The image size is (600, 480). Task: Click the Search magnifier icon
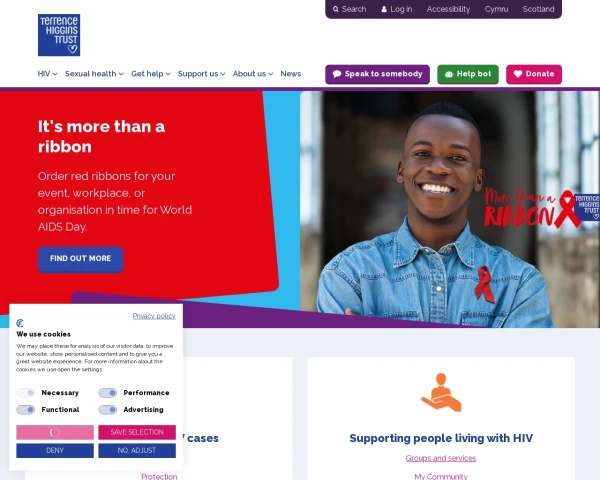tap(336, 9)
